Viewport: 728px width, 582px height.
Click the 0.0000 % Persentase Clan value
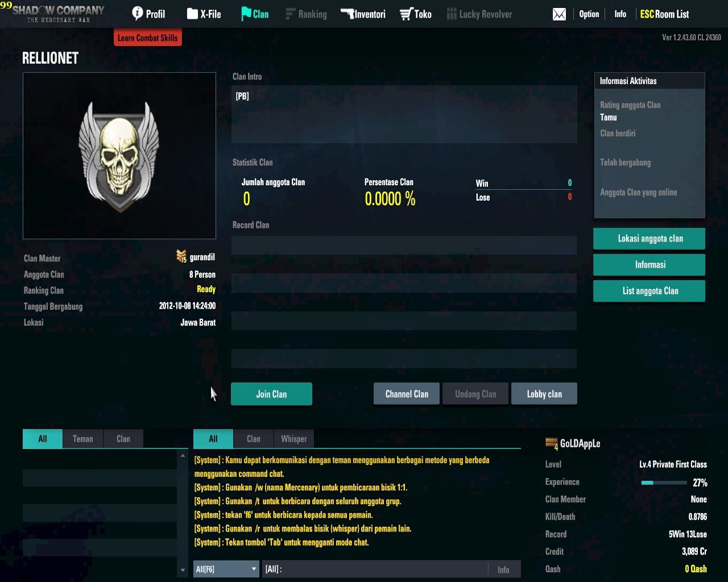point(390,199)
